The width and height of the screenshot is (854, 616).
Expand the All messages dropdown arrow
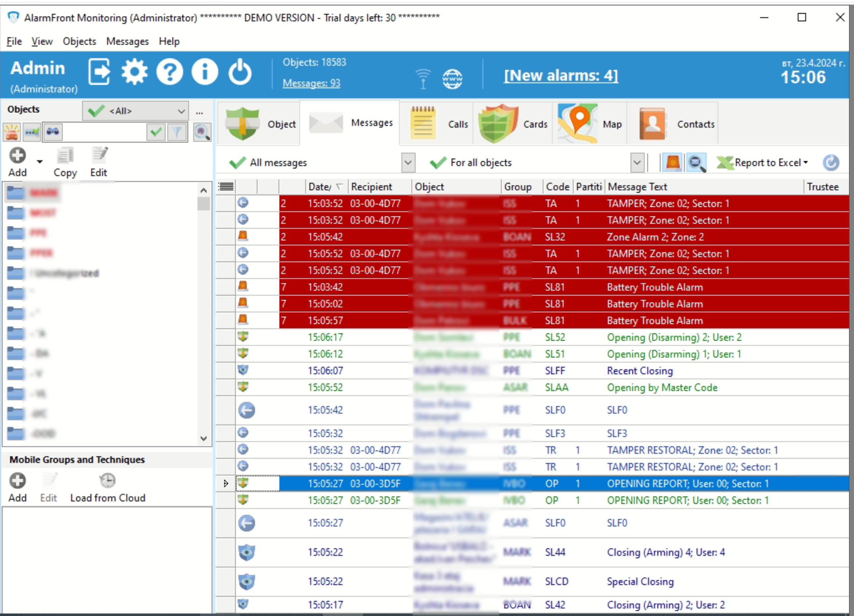tap(408, 163)
